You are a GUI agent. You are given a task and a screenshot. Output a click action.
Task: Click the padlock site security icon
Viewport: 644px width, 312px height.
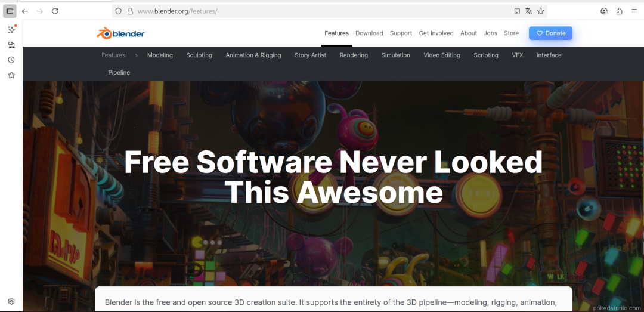[130, 11]
